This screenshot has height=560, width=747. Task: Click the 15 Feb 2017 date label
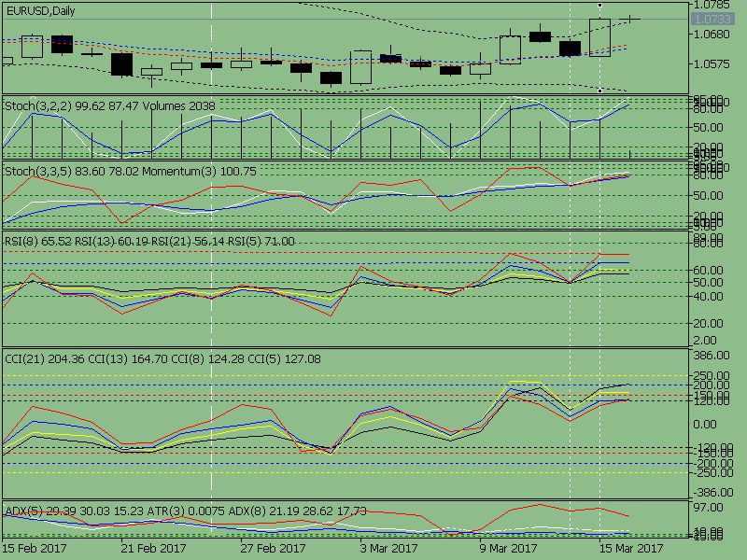tap(35, 549)
